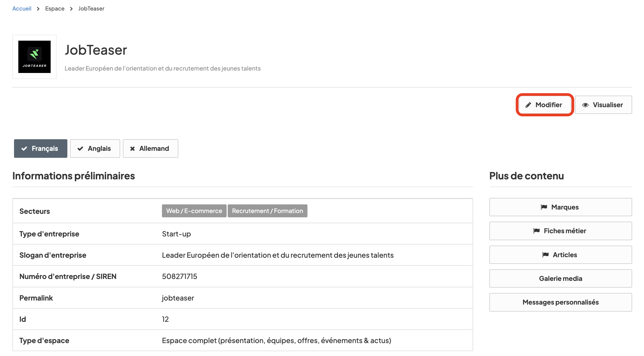Switch to the Allemand language tab
The height and width of the screenshot is (356, 644).
[x=150, y=149]
